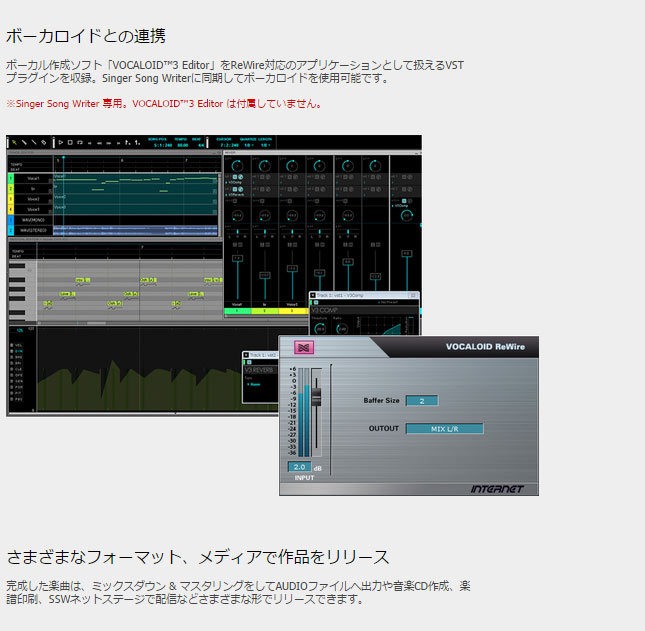Toggle the master channel insert power button
This screenshot has width=645, height=631.
(x=404, y=201)
